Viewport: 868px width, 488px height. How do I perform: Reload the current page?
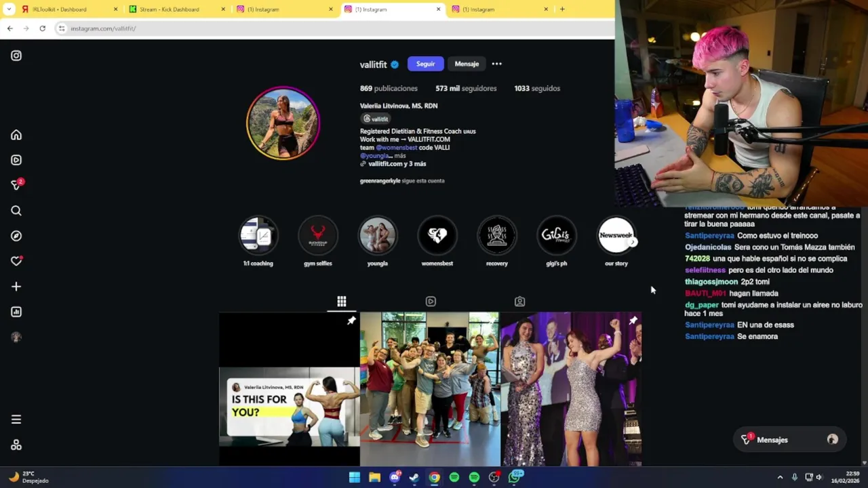42,28
